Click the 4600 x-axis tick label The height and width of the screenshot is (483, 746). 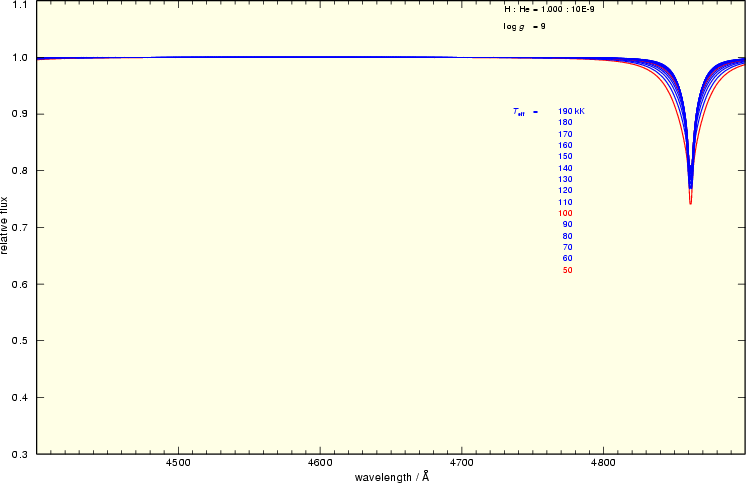tap(320, 463)
